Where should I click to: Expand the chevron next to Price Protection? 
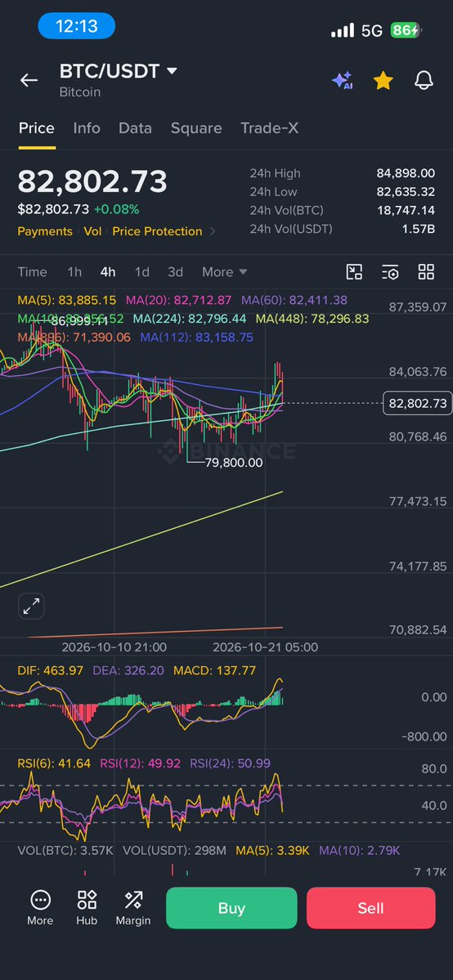pyautogui.click(x=212, y=231)
